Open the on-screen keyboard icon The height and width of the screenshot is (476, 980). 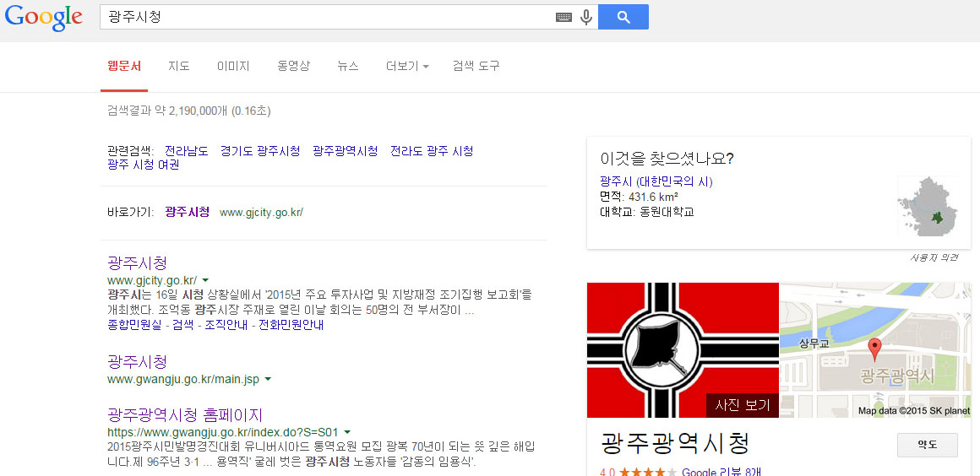[563, 18]
